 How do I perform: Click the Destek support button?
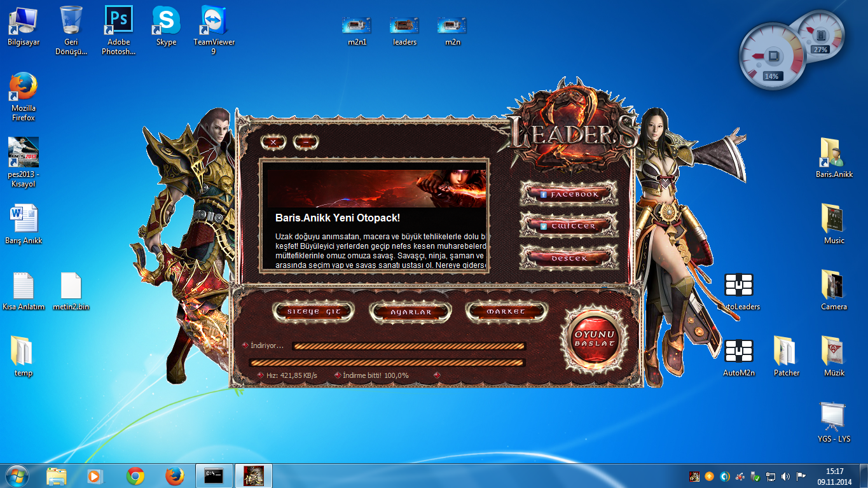coord(569,258)
